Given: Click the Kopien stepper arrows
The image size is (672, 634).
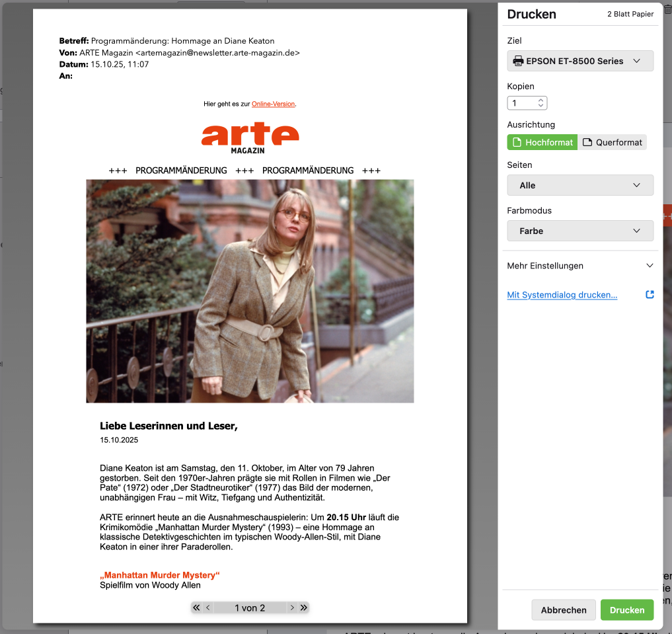Looking at the screenshot, I should 541,103.
